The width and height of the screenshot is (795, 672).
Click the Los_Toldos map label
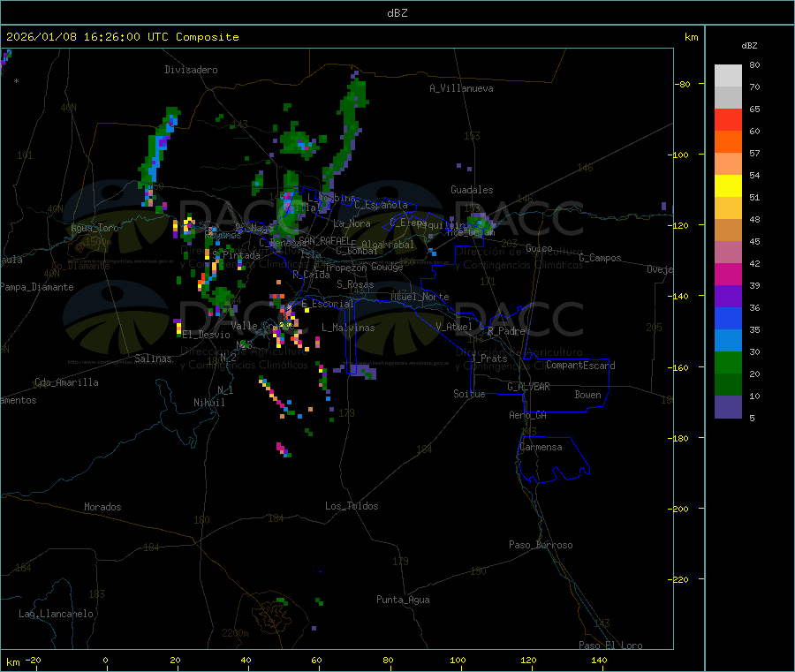point(352,506)
